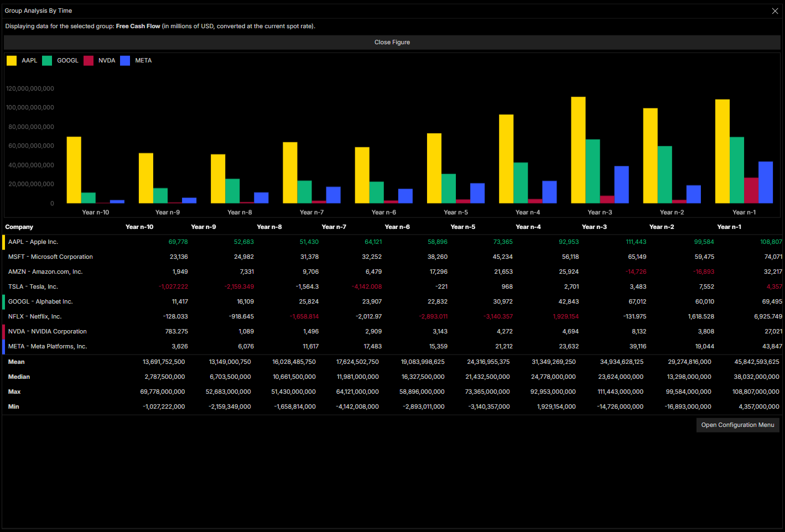Open Configuration Menu button
The image size is (785, 532).
(737, 425)
